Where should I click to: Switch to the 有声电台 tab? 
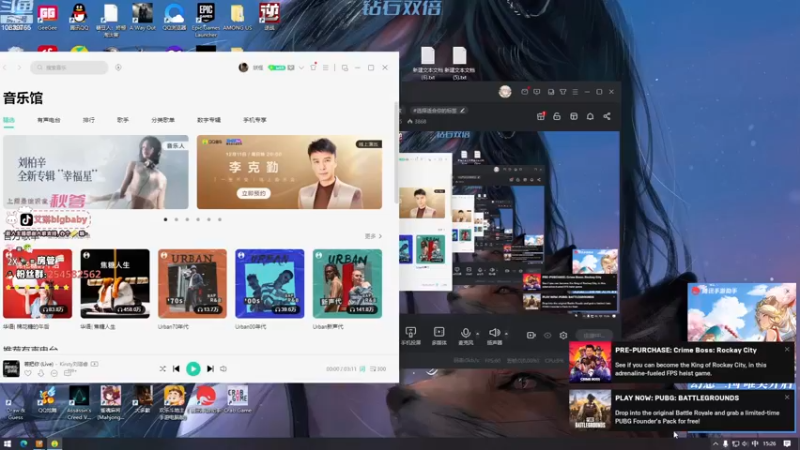point(48,120)
